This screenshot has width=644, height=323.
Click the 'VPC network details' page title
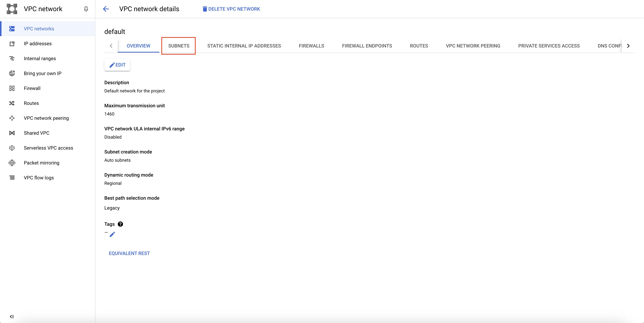[149, 9]
